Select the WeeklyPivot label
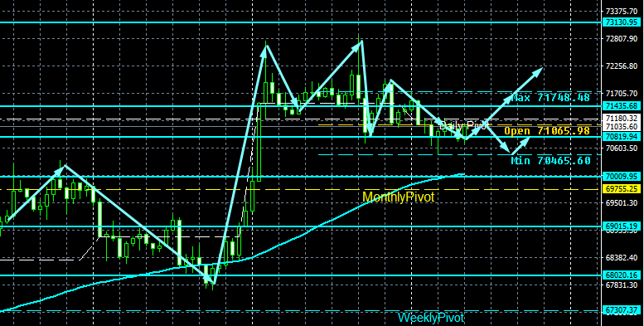Screen dimensions: 644x326 (x=431, y=318)
